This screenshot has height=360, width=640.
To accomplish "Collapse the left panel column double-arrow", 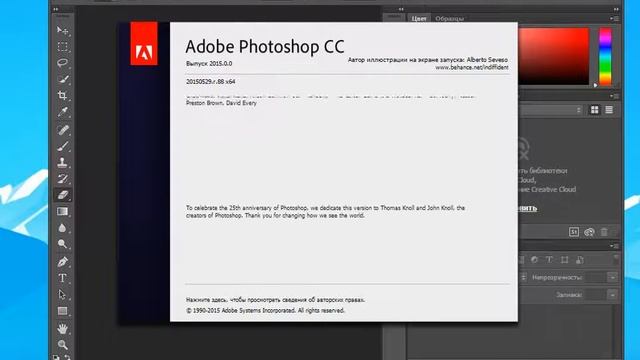I will click(x=401, y=9).
